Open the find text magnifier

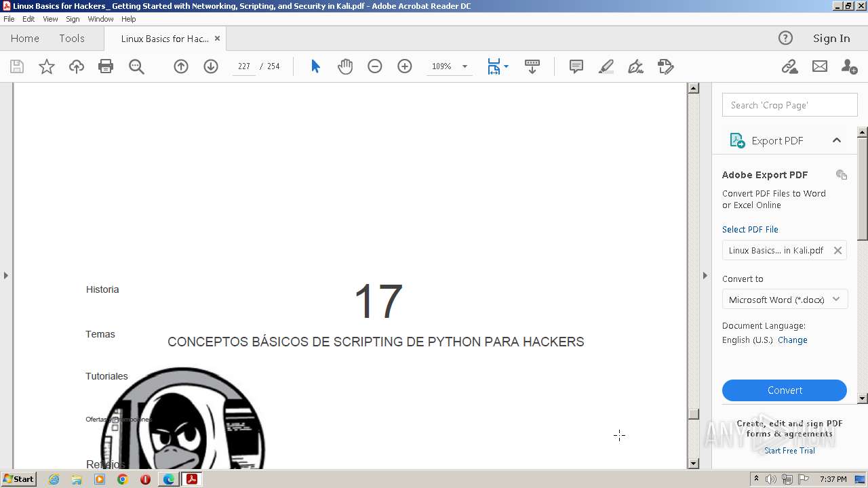click(136, 66)
